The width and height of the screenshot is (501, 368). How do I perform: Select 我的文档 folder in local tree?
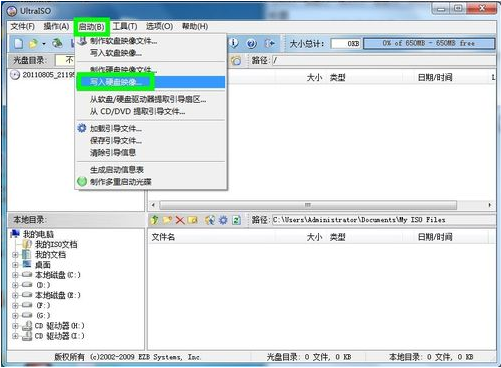tap(50, 255)
